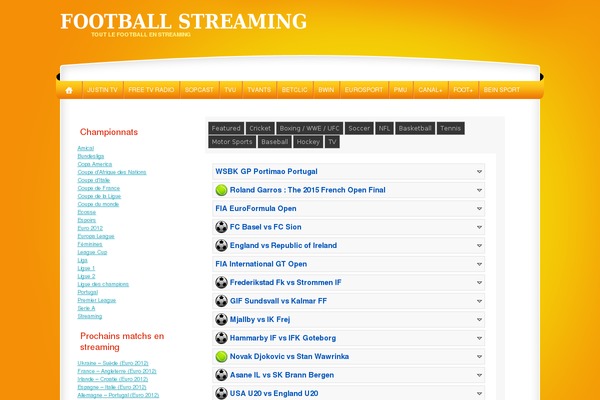Screen dimensions: 600x400
Task: Open the TVU menu item
Action: click(x=230, y=90)
